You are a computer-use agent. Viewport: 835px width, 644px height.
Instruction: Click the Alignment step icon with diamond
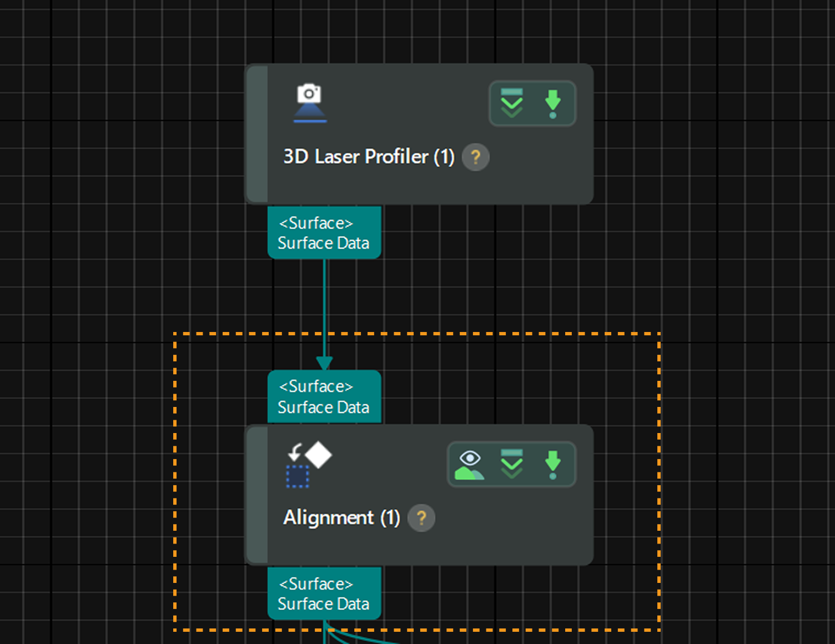pos(309,464)
